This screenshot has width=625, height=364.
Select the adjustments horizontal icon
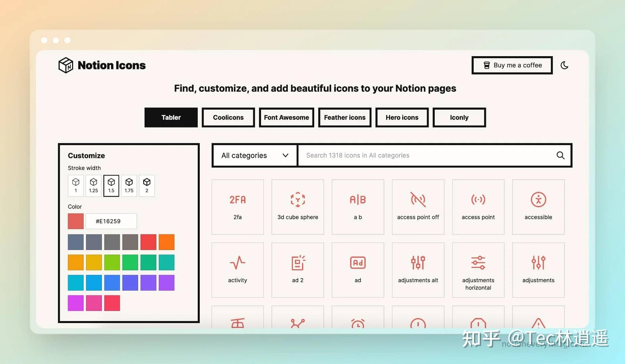point(478,269)
